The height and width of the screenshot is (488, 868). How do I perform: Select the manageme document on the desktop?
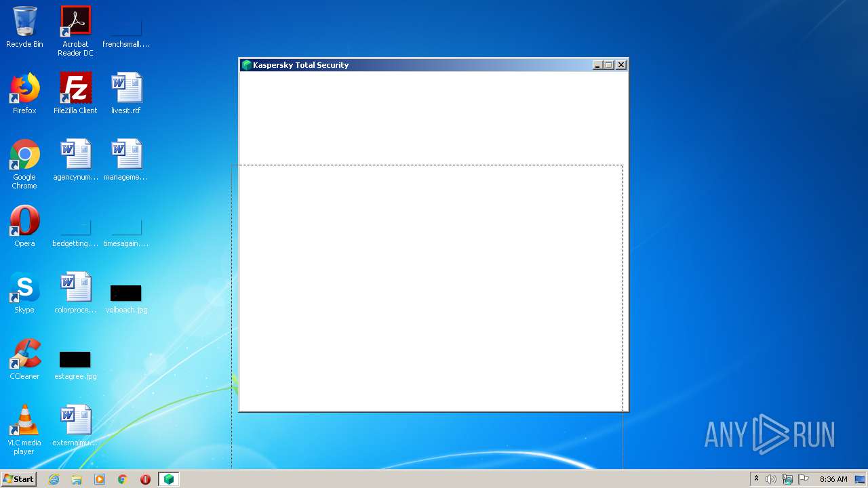pyautogui.click(x=126, y=160)
